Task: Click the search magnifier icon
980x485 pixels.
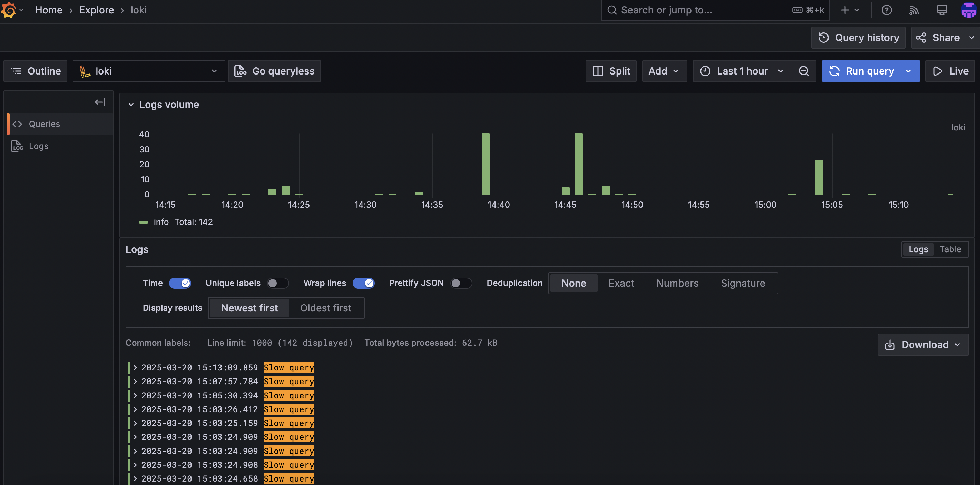Action: (612, 10)
